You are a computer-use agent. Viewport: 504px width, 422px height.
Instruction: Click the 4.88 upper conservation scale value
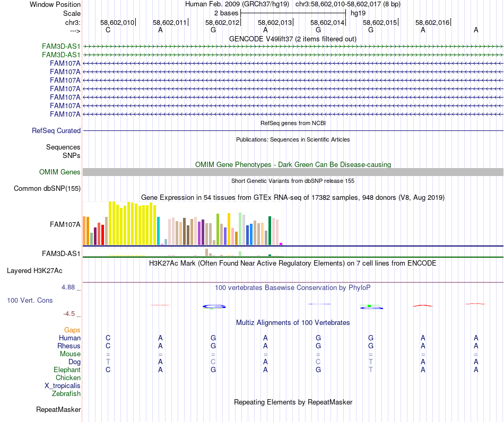click(68, 287)
